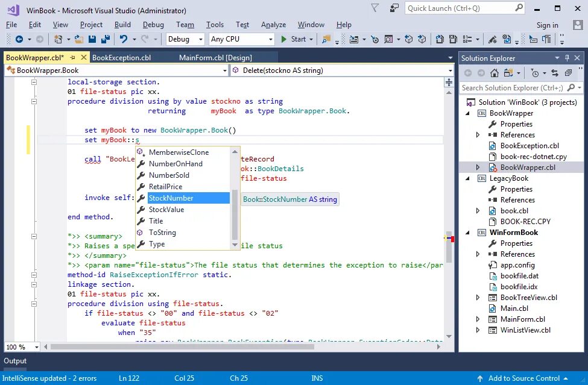Screen dimensions: 588x385
Task: Expand the BookWrapper.cbl file node
Action: point(478,167)
